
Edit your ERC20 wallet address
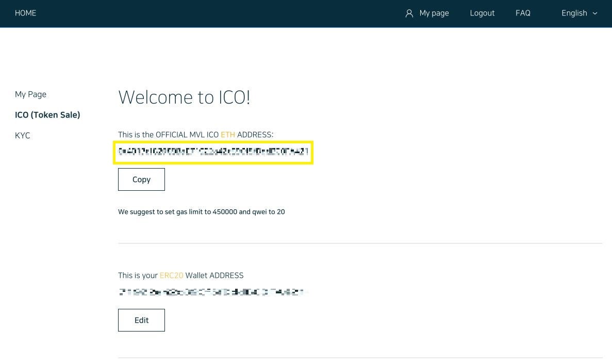pos(141,320)
